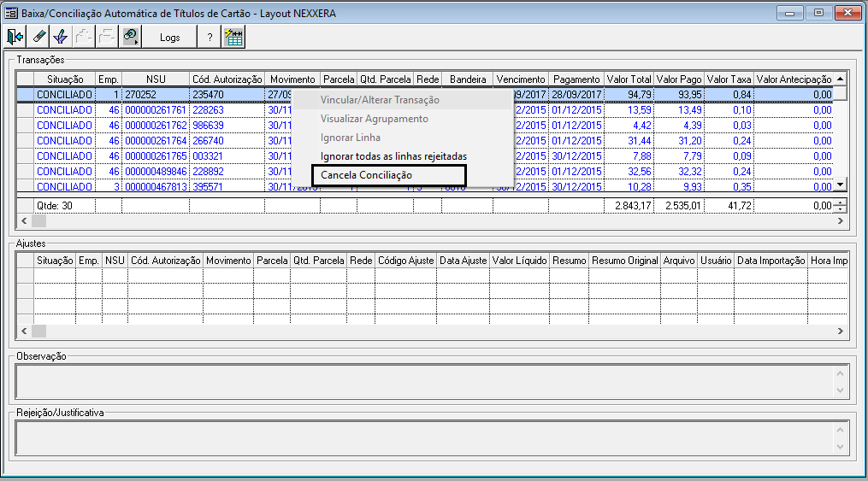Click down arrow of Transações vertical scrollbar
This screenshot has height=481, width=868.
click(x=841, y=185)
